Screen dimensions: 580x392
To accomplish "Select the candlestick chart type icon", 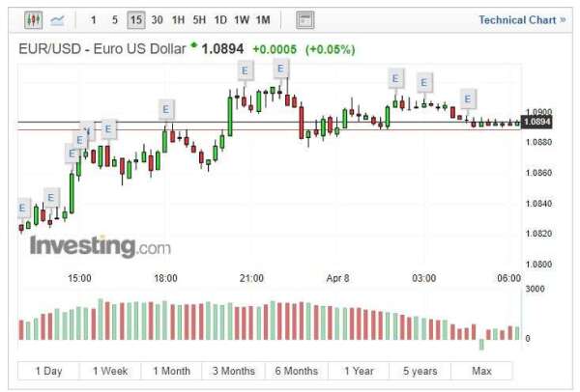I will tap(33, 20).
